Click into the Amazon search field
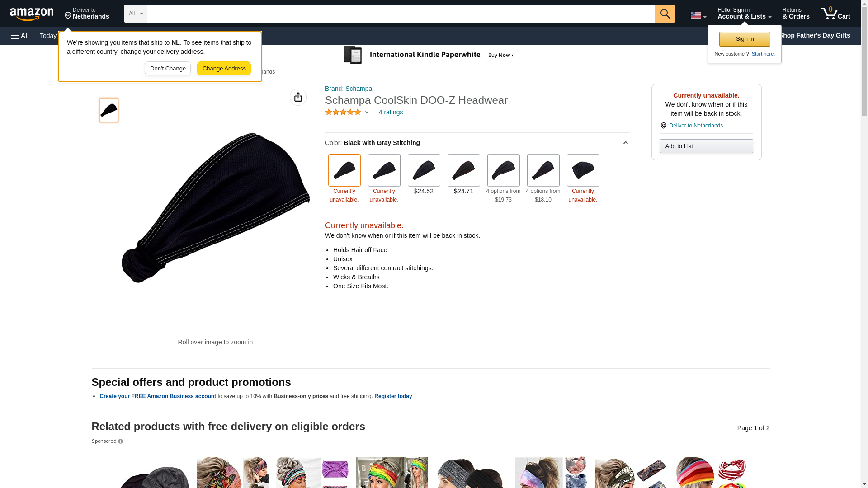The width and height of the screenshot is (868, 488). pyautogui.click(x=401, y=14)
